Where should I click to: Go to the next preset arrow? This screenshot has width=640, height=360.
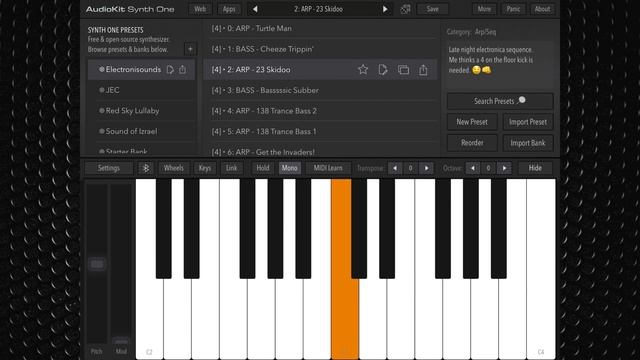point(385,9)
